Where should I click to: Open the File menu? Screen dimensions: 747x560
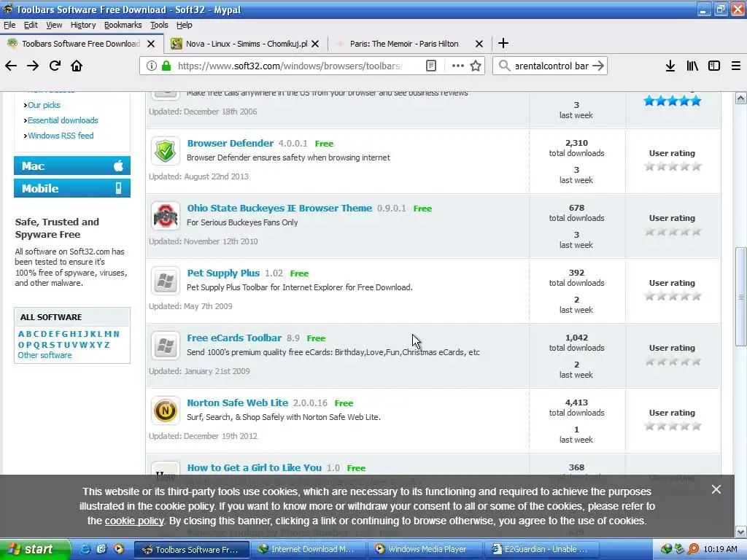[9, 25]
